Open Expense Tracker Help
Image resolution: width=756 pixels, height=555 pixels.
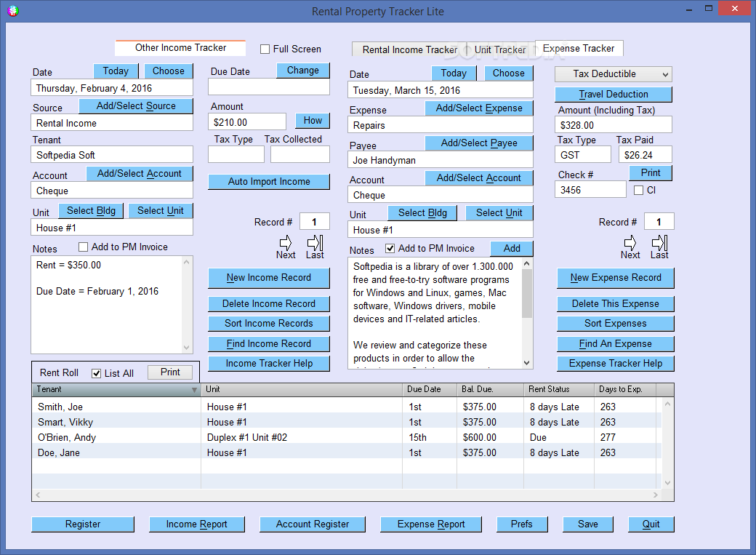pyautogui.click(x=616, y=364)
